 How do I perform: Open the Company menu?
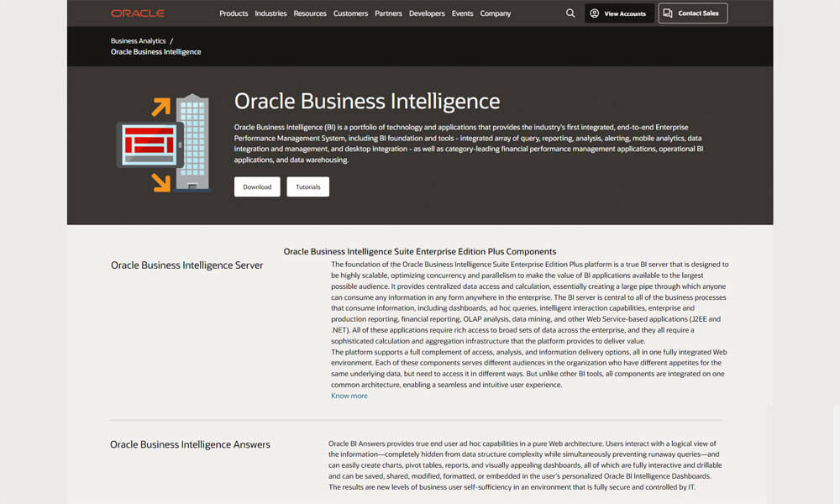point(496,13)
